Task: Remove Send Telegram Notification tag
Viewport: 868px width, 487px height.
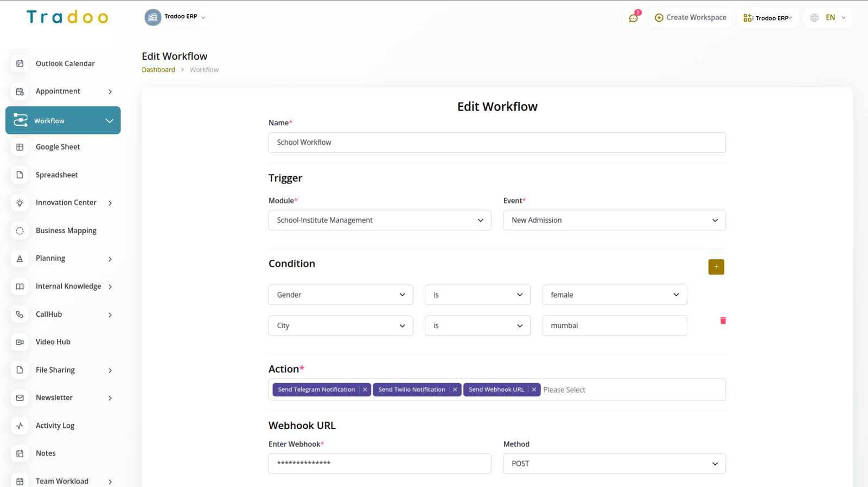Action: pos(365,390)
